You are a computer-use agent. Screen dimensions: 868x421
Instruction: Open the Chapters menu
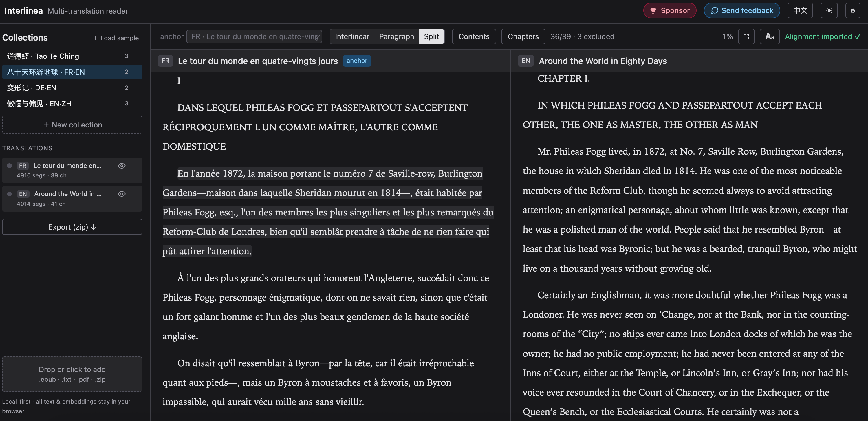[523, 36]
